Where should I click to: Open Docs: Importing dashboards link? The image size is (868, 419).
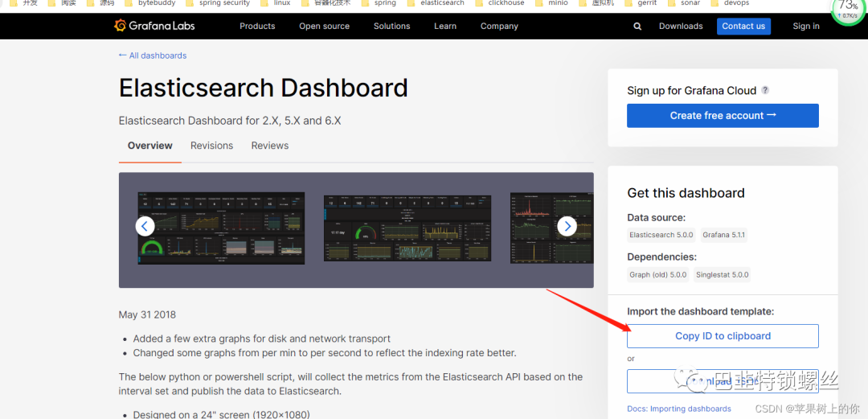click(679, 409)
